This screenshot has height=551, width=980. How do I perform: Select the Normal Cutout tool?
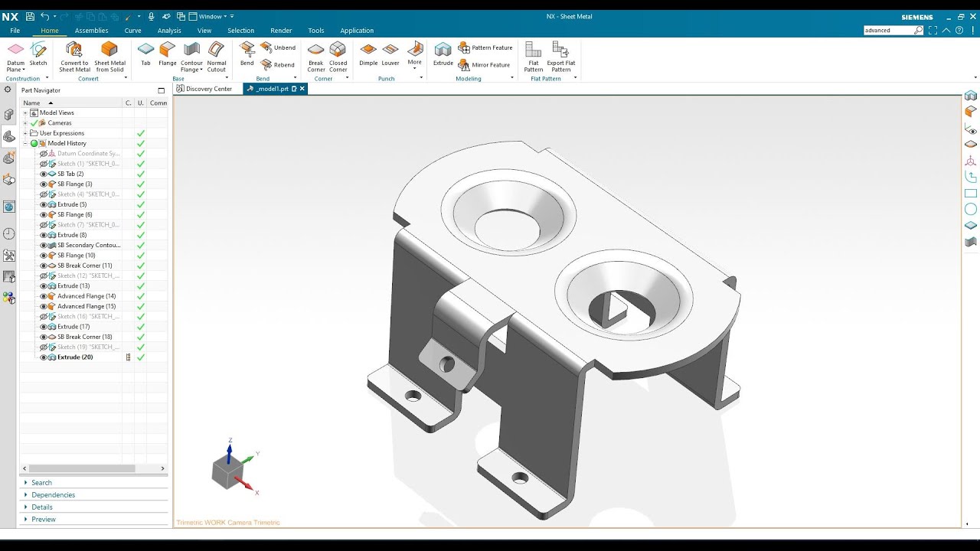(217, 57)
